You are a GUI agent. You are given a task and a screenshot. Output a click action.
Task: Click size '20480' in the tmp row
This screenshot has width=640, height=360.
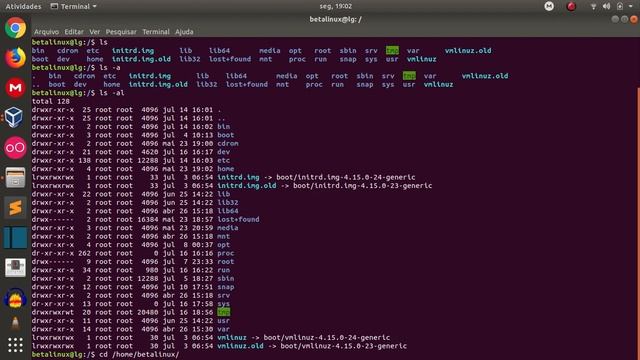(147, 312)
